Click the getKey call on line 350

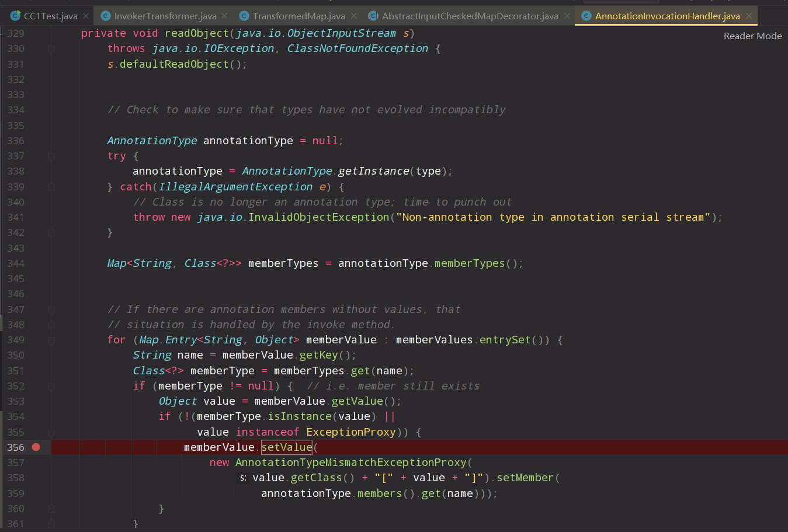pos(319,355)
